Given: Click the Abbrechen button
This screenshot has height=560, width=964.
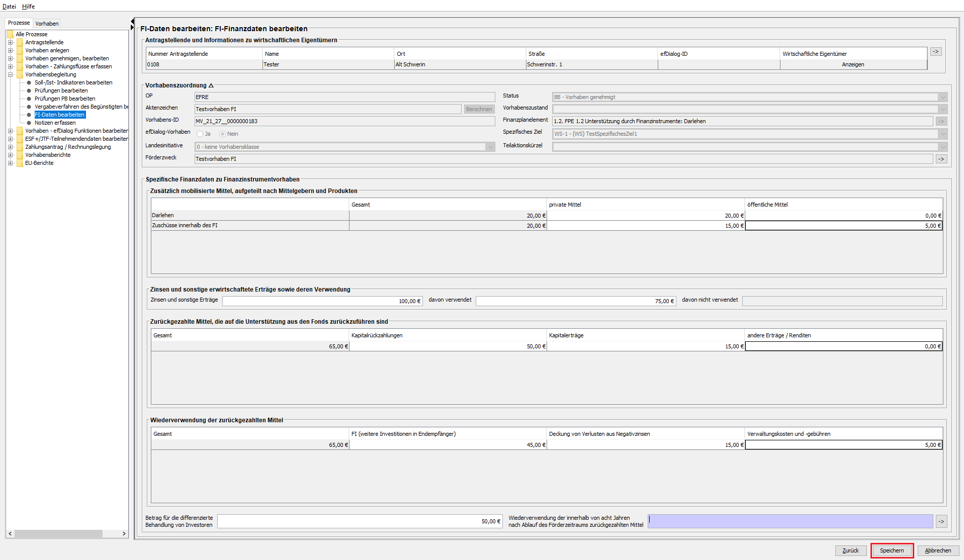Looking at the screenshot, I should [938, 550].
